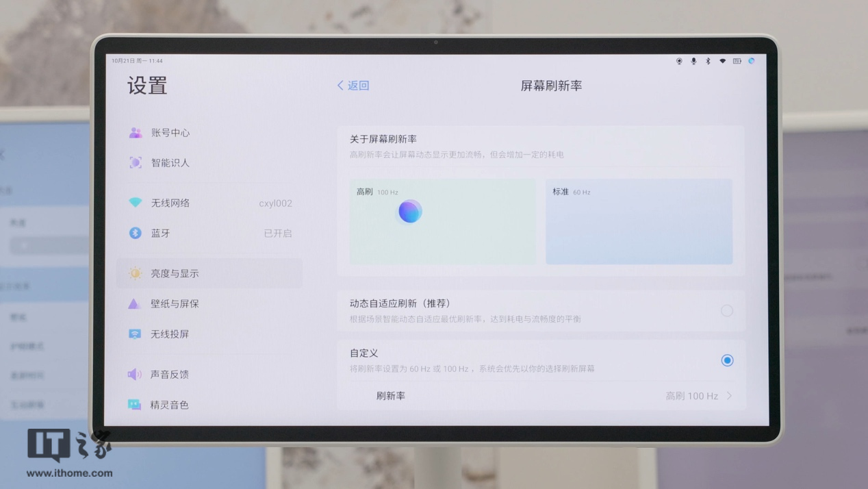This screenshot has width=868, height=489.
Task: Select 动态自适应刷新 radio button
Action: 726,311
